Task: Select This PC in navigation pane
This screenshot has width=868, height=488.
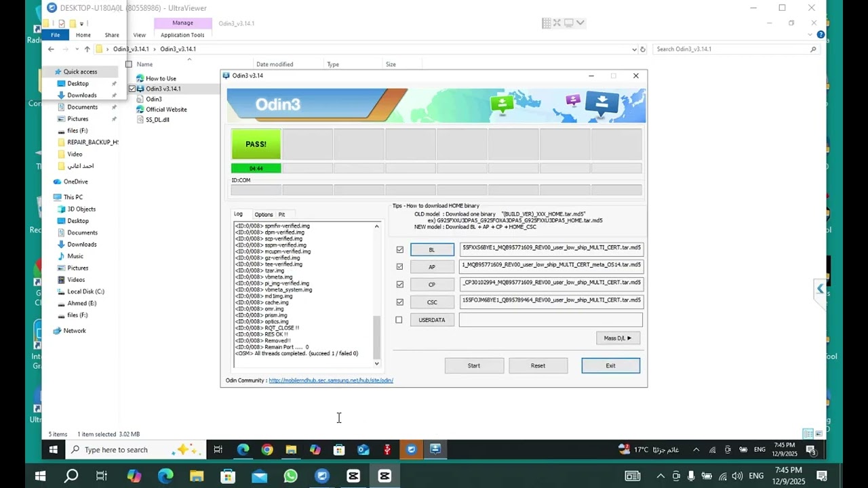Action: click(73, 197)
